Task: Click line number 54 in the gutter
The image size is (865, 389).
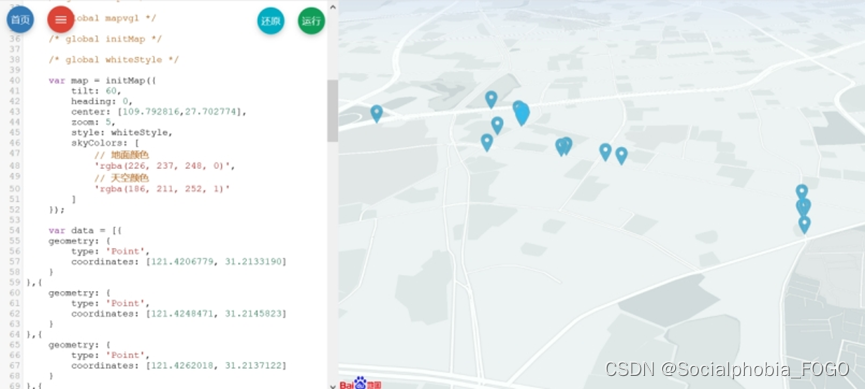Action: [x=15, y=231]
